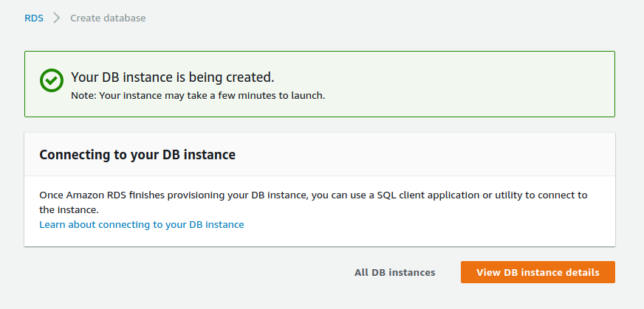Image resolution: width=644 pixels, height=309 pixels.
Task: Click the green checkmark success icon
Action: 52,80
